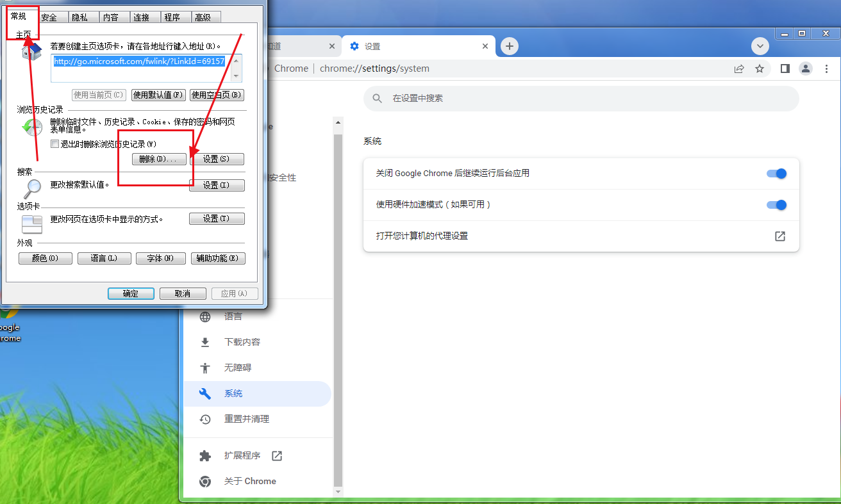Click the search magnifier icon in Chrome settings
The width and height of the screenshot is (841, 504).
click(x=378, y=99)
